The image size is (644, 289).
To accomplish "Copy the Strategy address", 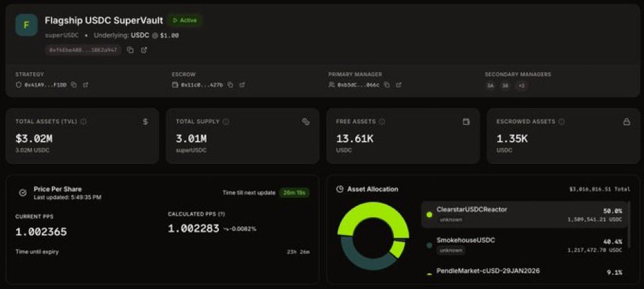I will tap(74, 85).
